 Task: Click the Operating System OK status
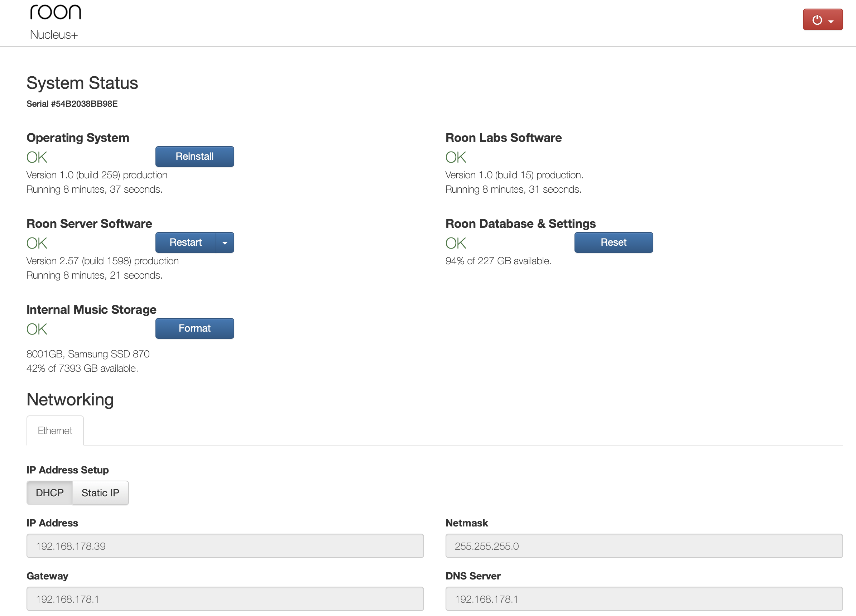coord(37,157)
